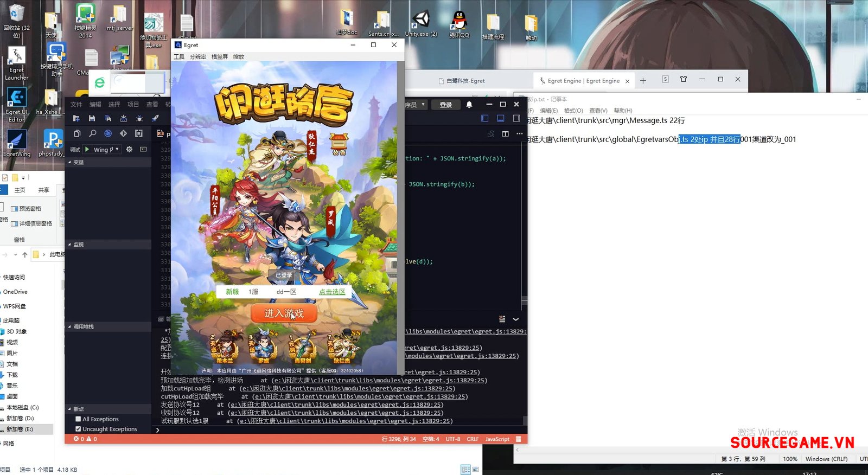Open Egret Launcher desktop shortcut
The height and width of the screenshot is (475, 868).
(x=16, y=64)
